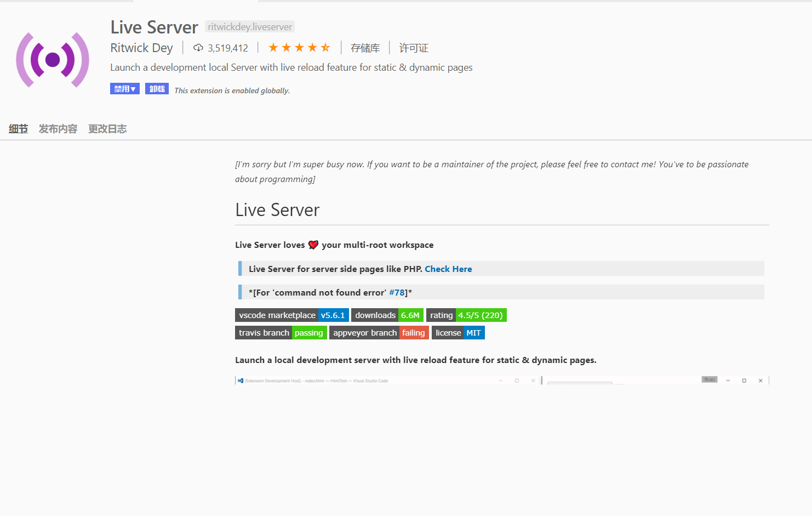Screen dimensions: 812x516
Task: Click the travis branch passing badge
Action: [x=281, y=332]
